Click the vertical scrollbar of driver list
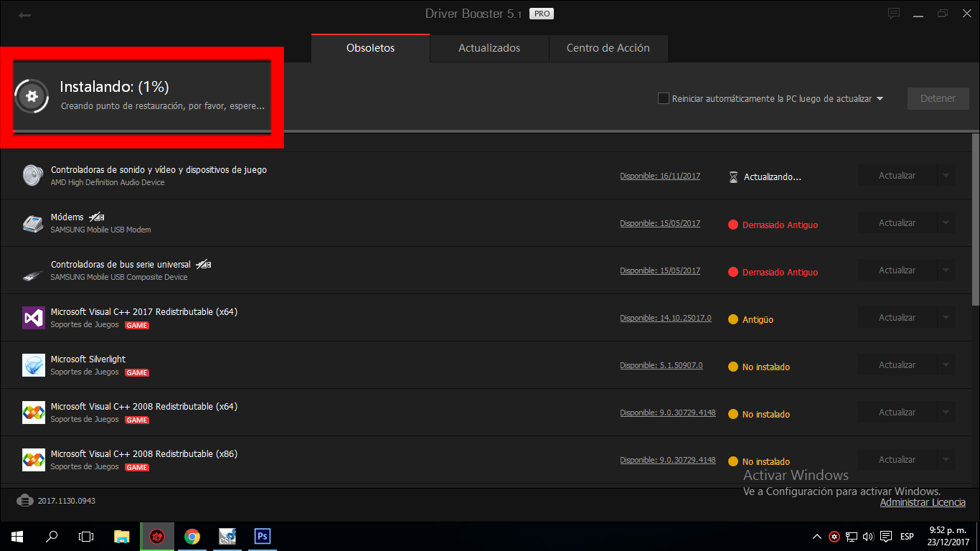980x551 pixels. pyautogui.click(x=976, y=219)
